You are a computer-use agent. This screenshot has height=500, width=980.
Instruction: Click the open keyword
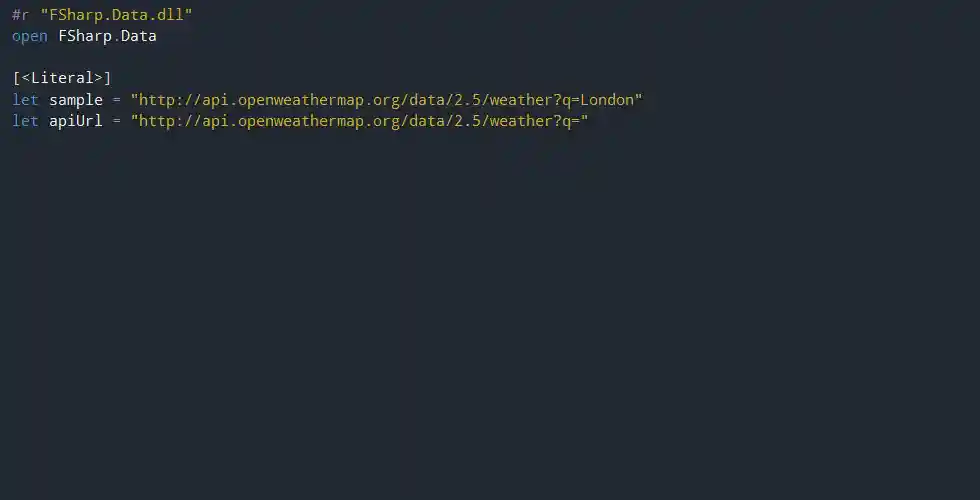pos(30,36)
